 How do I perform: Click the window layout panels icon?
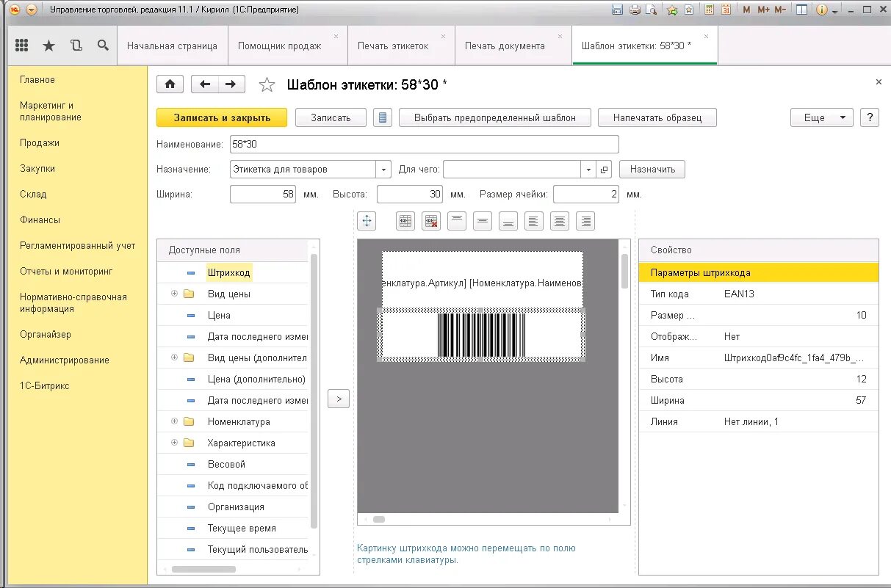(x=802, y=10)
